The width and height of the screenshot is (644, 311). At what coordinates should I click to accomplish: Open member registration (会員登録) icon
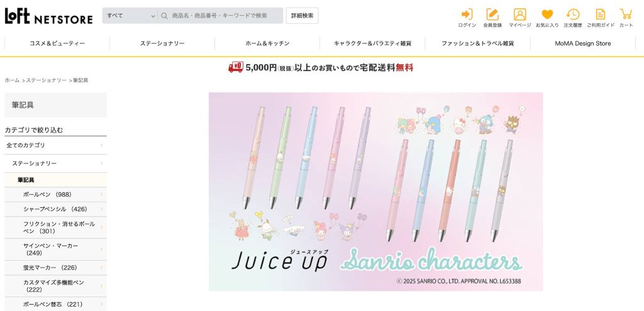[492, 14]
